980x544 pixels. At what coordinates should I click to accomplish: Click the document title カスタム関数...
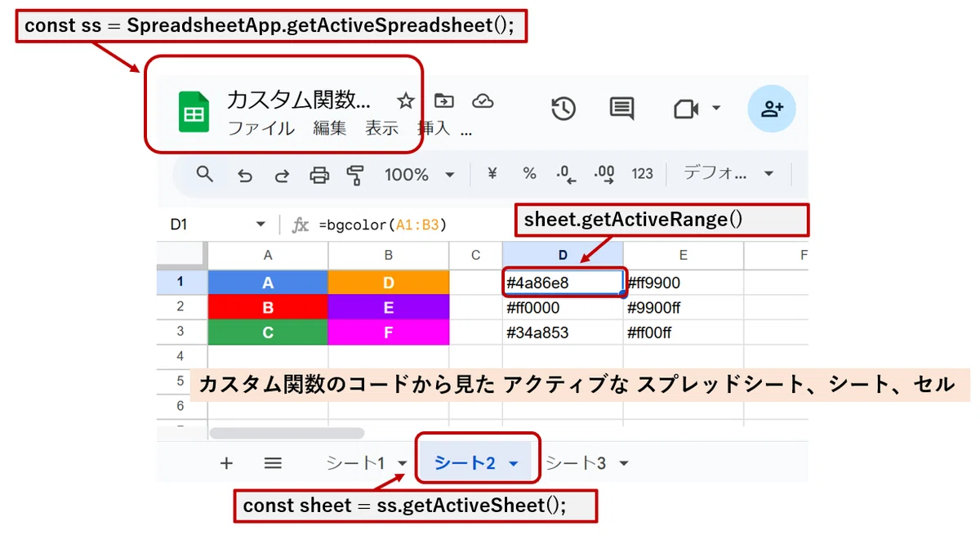tap(298, 100)
